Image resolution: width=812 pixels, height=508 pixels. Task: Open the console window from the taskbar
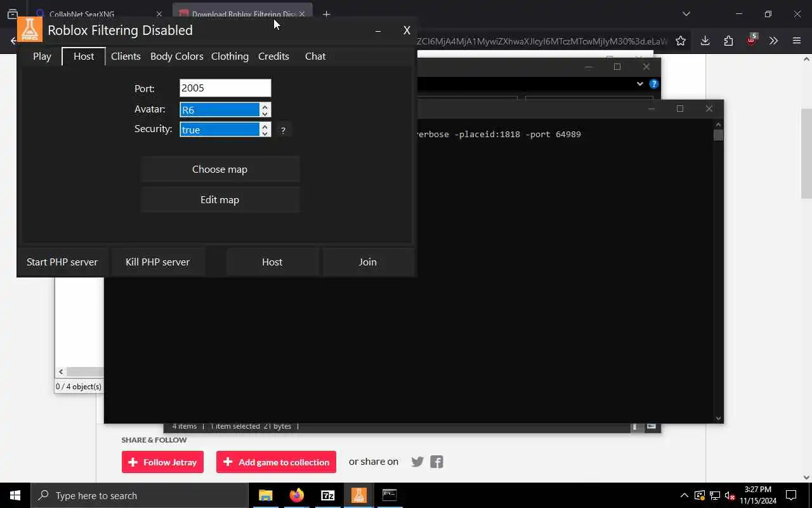[390, 495]
